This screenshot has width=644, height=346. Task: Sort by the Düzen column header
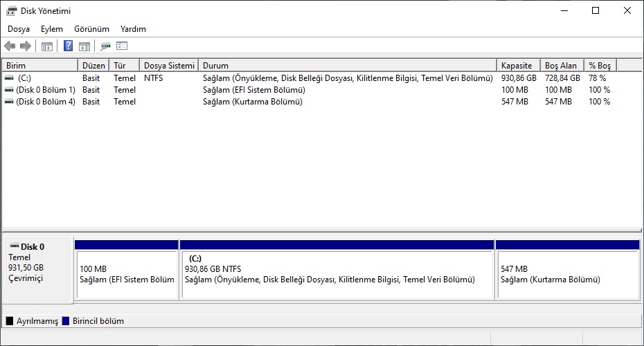(93, 66)
